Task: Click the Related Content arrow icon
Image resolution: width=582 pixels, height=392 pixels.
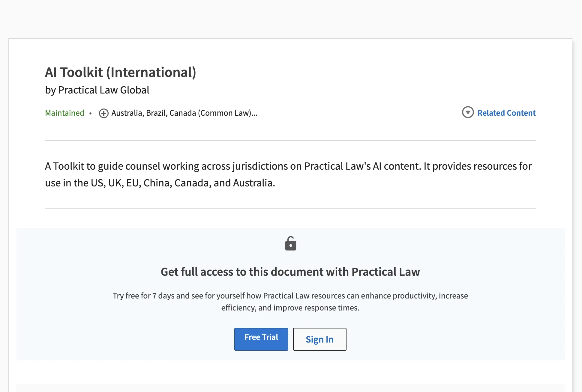Action: click(x=468, y=112)
